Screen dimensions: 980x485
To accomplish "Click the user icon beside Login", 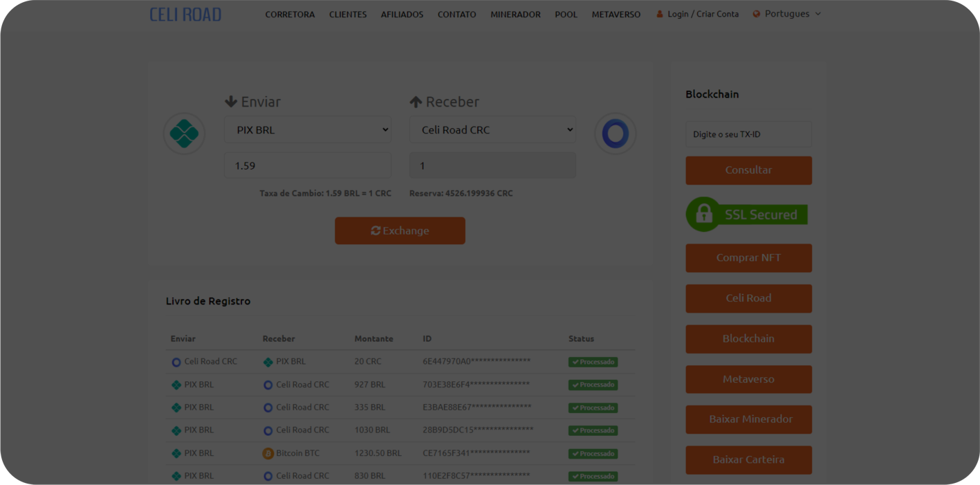I will [660, 14].
